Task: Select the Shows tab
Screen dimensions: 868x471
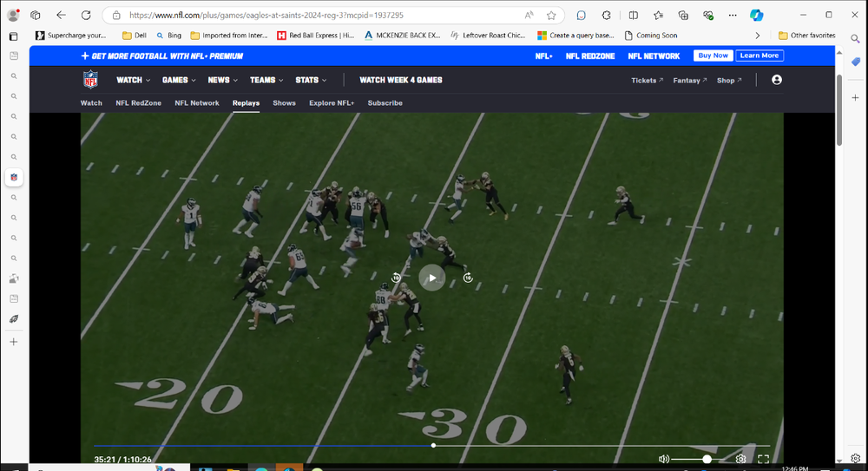Action: tap(284, 103)
